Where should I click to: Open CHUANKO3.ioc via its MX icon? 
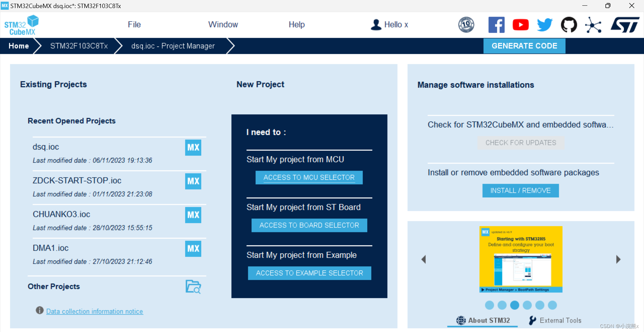(x=193, y=215)
